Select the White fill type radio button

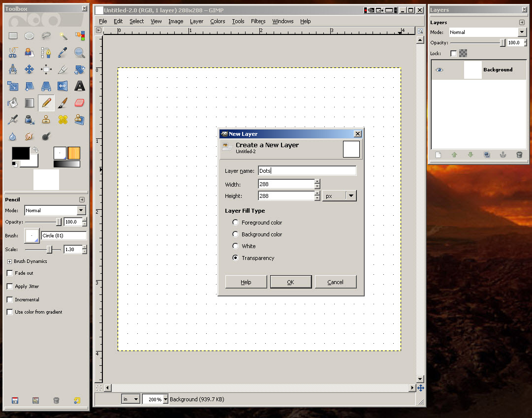click(x=236, y=246)
